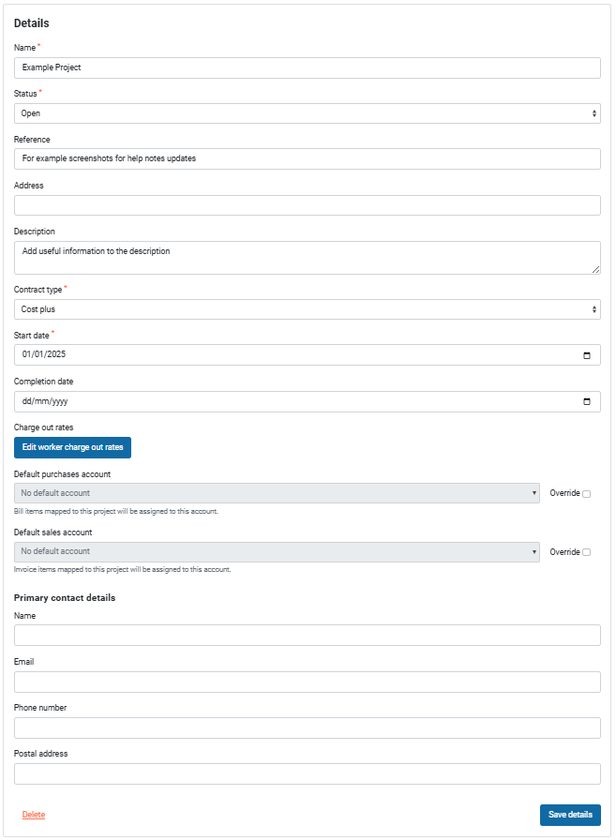
Task: Focus the project Name field
Action: click(x=307, y=67)
